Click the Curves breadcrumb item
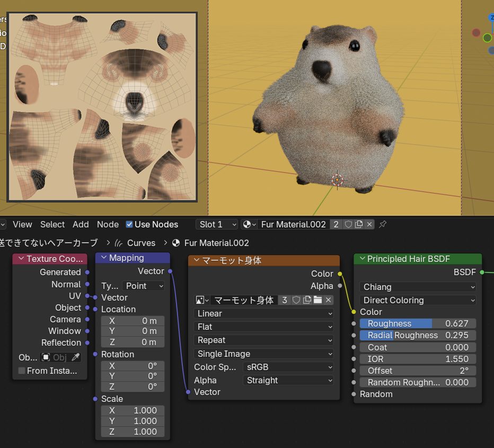 click(x=141, y=243)
